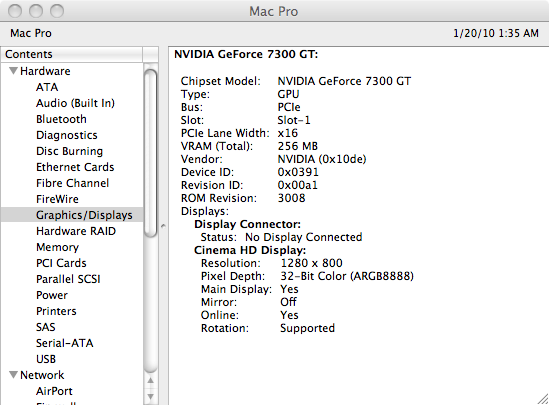Click the ROM Revision value 3008
Image resolution: width=549 pixels, height=405 pixels.
pos(291,198)
